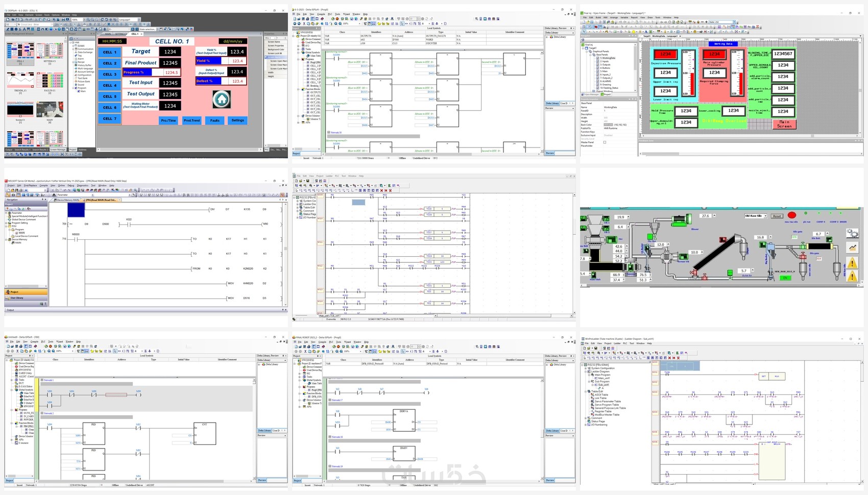The width and height of the screenshot is (868, 495).
Task: Click the Zoom in magnifier in DOPSoft
Action: pos(88,20)
